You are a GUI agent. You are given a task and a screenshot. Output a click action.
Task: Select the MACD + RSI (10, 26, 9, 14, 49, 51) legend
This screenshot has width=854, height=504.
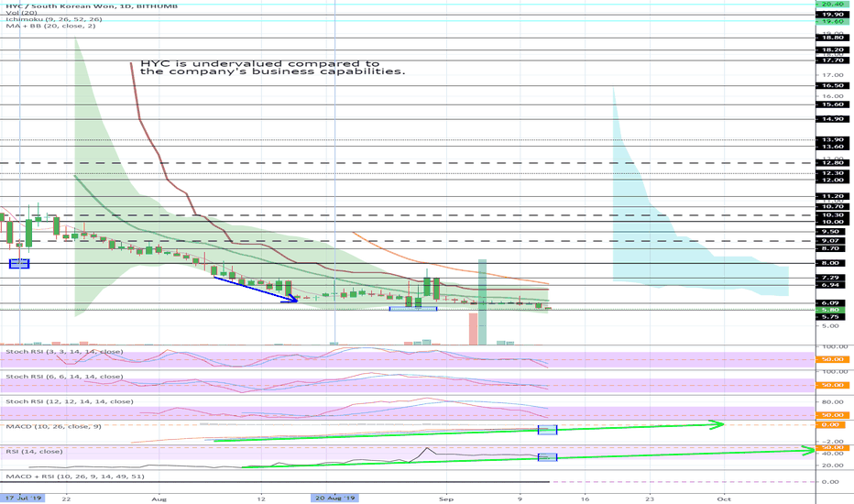(x=75, y=477)
